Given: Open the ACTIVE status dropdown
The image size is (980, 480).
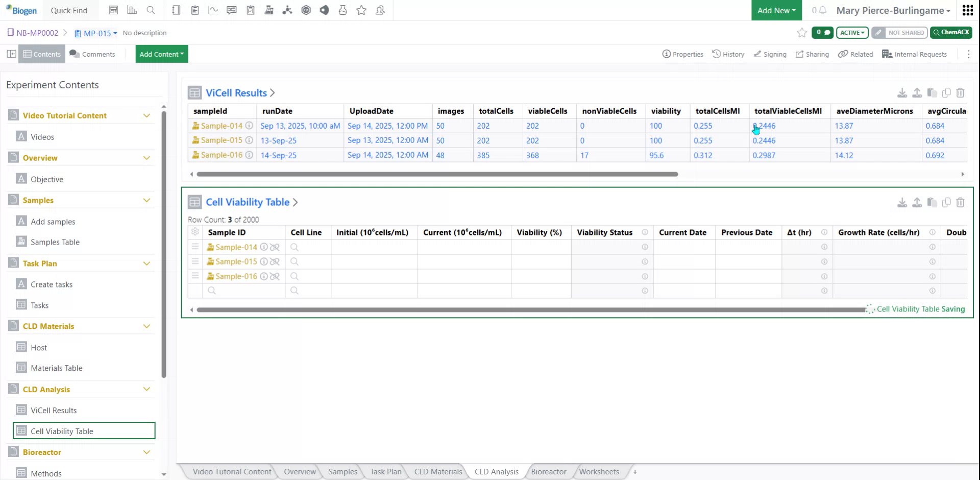Looking at the screenshot, I should 851,32.
